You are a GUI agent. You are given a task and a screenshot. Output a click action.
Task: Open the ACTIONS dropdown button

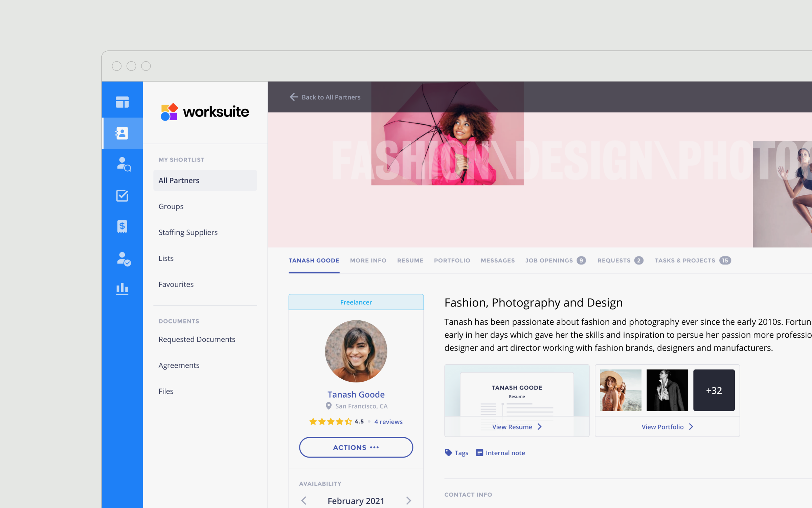pos(356,447)
